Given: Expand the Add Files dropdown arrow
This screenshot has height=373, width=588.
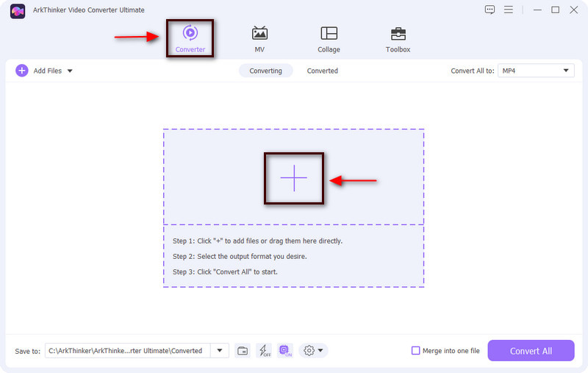Looking at the screenshot, I should [x=70, y=71].
